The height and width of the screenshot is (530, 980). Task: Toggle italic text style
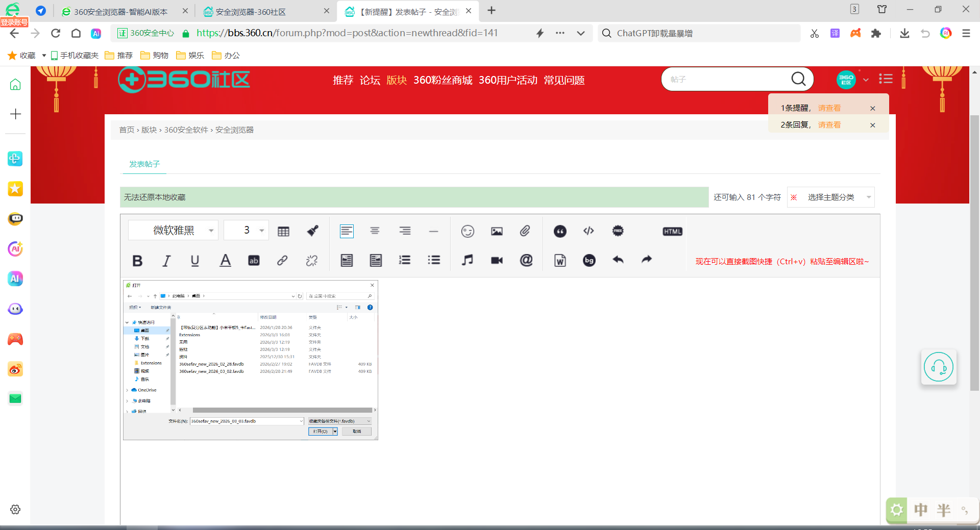166,261
